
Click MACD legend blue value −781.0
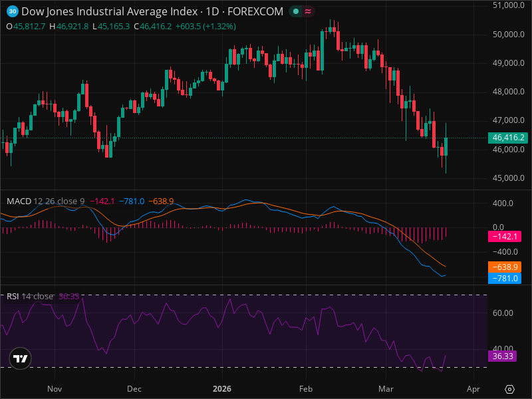point(132,201)
